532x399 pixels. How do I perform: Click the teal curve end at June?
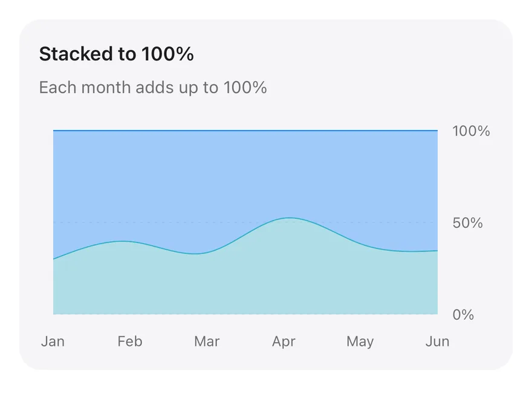tap(436, 251)
